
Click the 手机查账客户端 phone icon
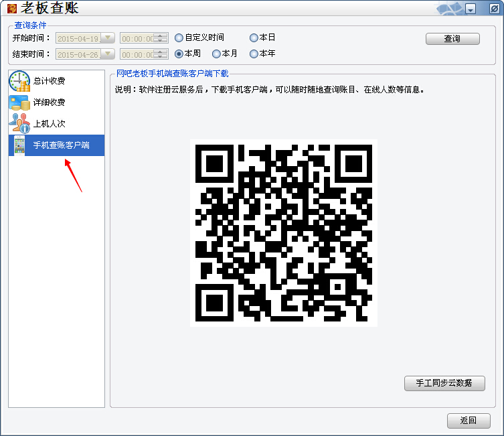[x=19, y=145]
